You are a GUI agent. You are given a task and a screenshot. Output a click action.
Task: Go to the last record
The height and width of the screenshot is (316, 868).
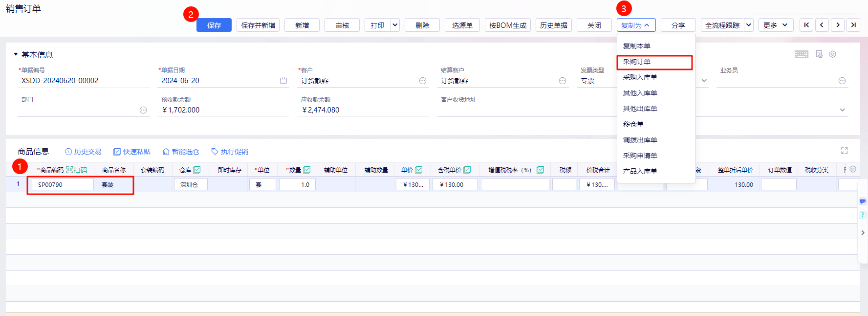pos(853,25)
